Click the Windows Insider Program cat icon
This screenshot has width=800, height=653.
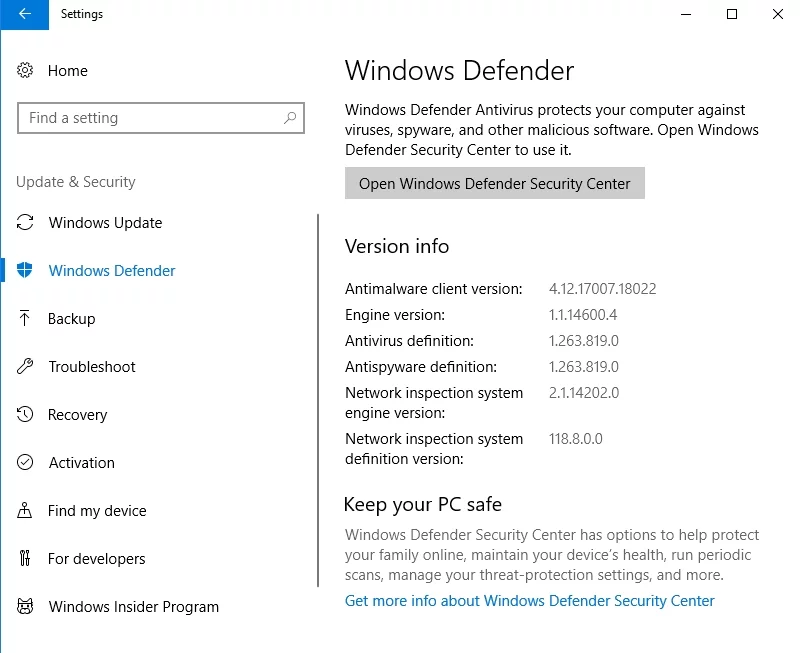[x=26, y=607]
